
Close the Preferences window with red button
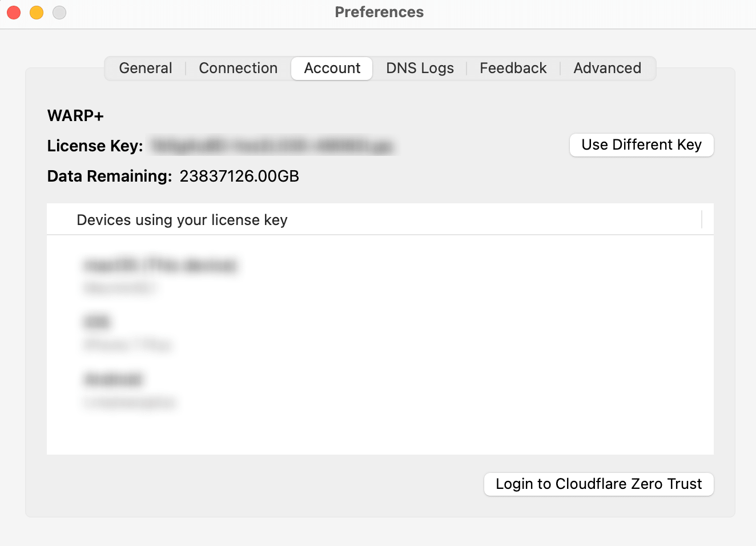coord(14,12)
